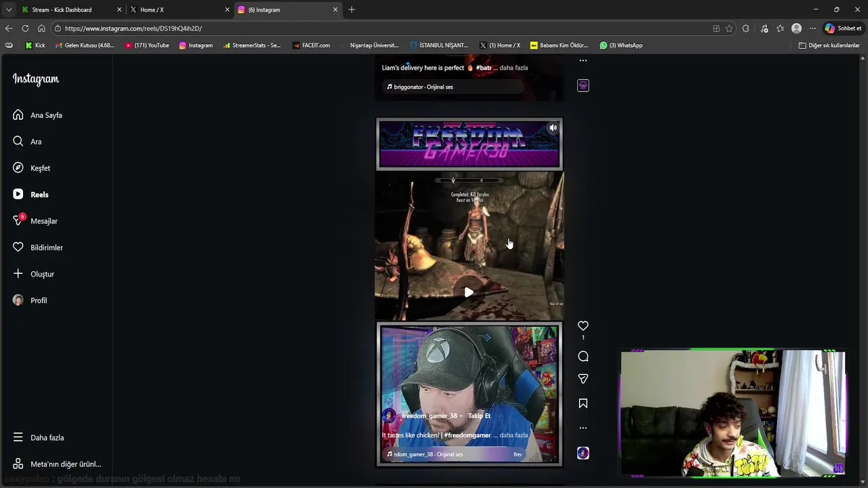Go back with browser back arrow
Viewport: 868px width, 488px height.
(9, 28)
